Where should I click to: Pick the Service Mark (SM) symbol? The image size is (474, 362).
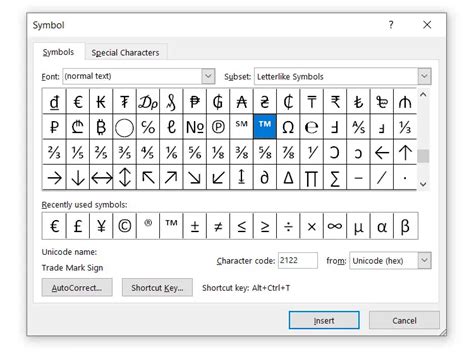coord(241,127)
